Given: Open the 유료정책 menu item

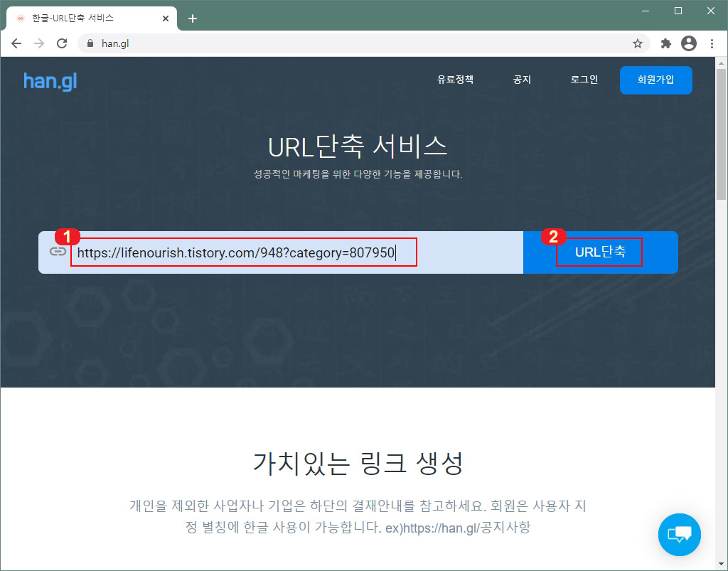Looking at the screenshot, I should (455, 80).
